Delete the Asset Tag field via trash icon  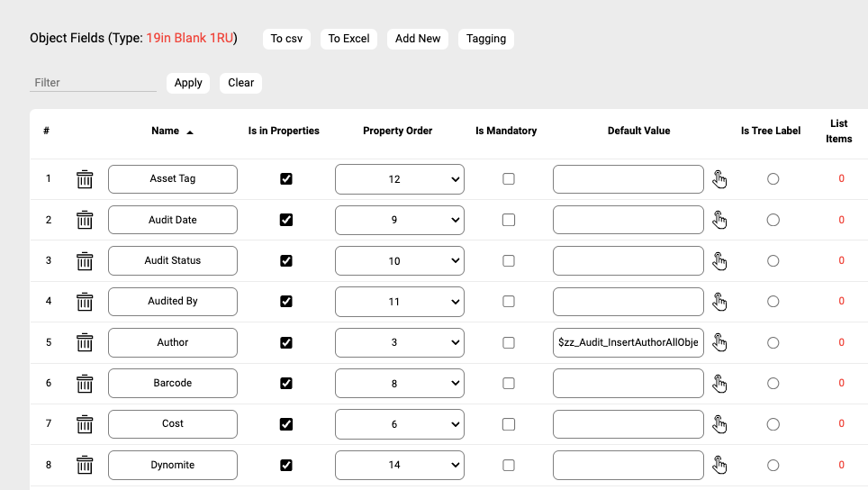pyautogui.click(x=85, y=179)
